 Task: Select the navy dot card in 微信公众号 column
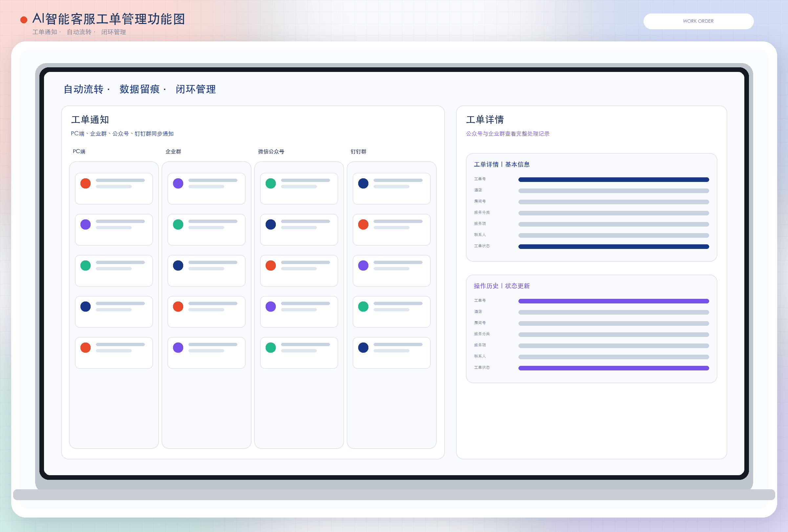coord(299,230)
